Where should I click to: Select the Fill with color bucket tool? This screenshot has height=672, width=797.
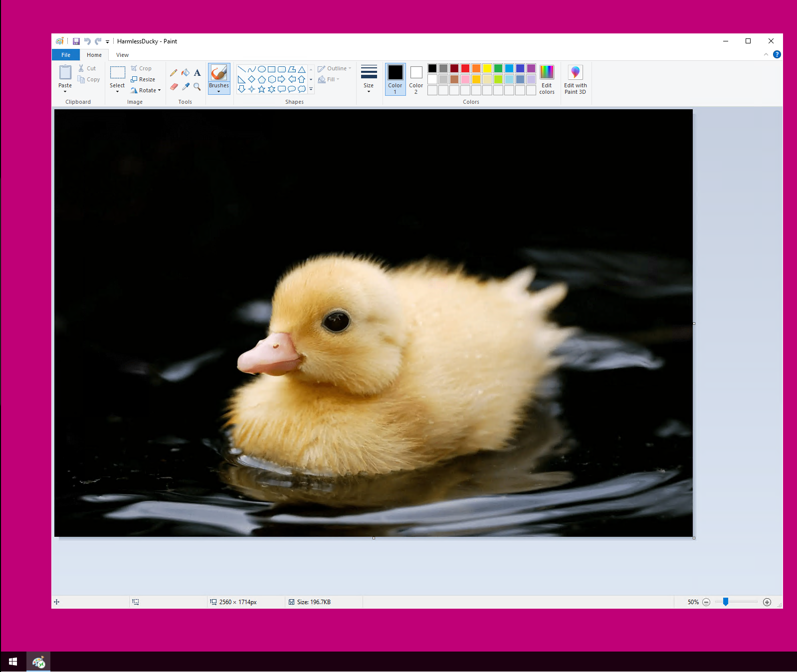pyautogui.click(x=186, y=73)
